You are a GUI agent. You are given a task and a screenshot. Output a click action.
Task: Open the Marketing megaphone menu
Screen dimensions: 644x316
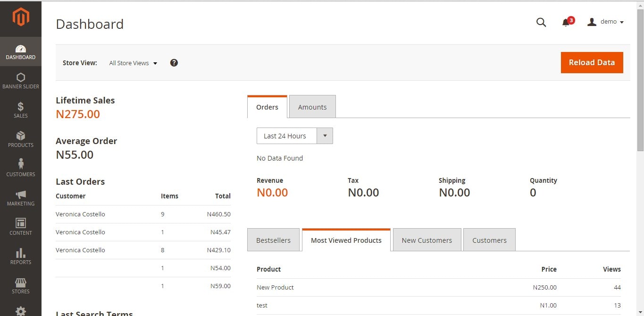coord(21,198)
